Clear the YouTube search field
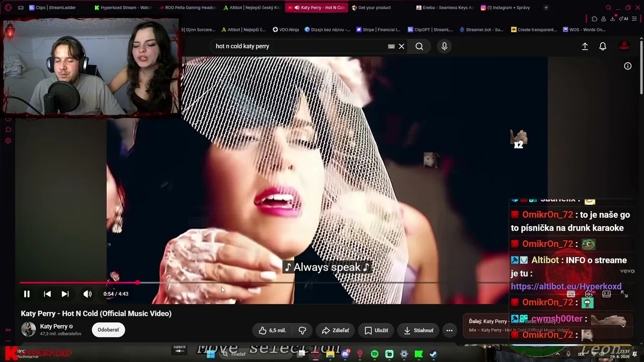 coord(401,46)
